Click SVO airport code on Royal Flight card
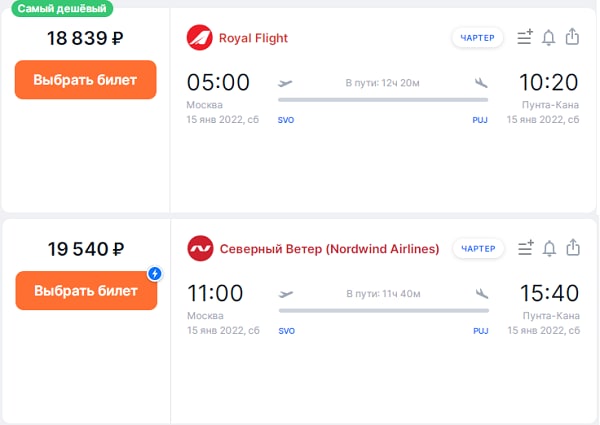Screen dimensions: 600x425 [x=286, y=120]
